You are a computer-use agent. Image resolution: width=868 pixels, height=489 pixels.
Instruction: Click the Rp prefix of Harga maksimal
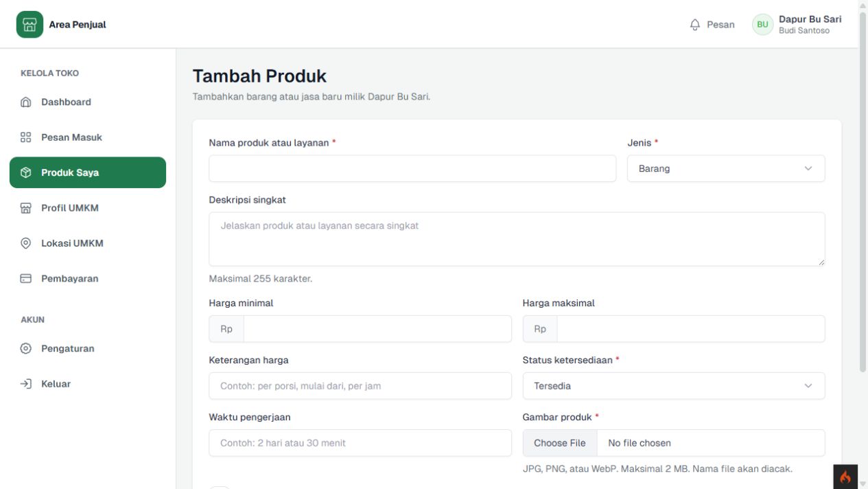(540, 329)
